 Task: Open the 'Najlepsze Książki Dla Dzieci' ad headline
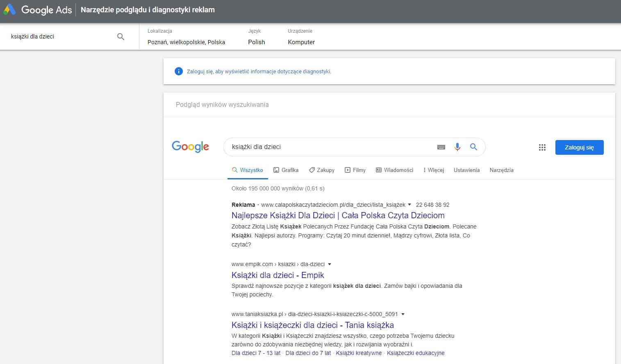338,215
